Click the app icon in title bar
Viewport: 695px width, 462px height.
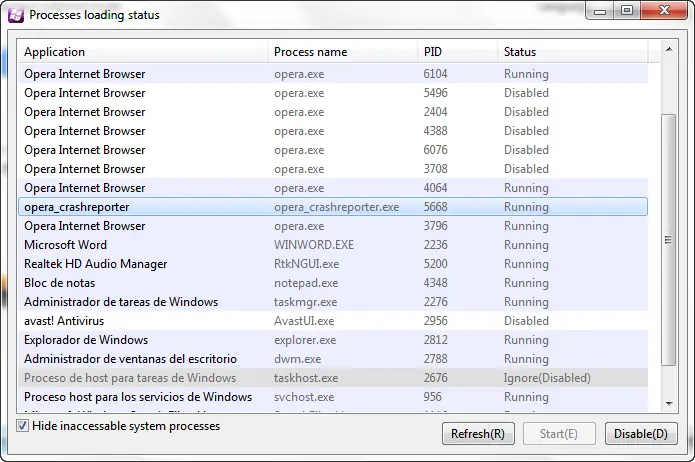coord(16,16)
